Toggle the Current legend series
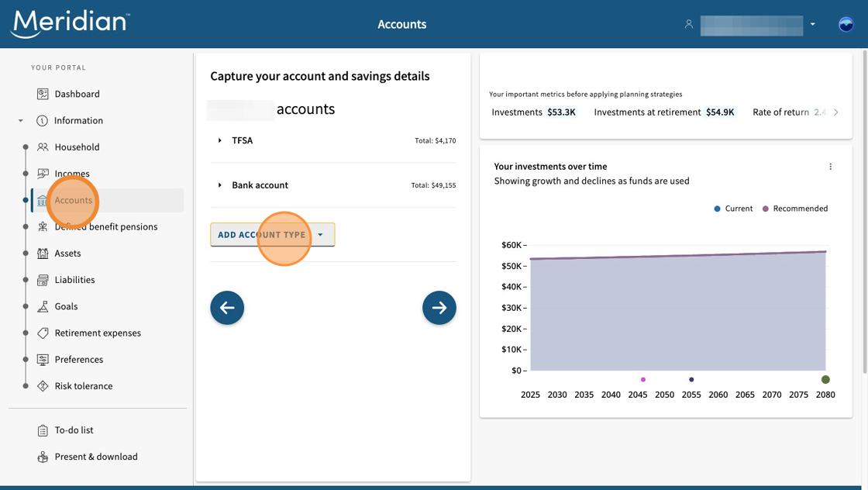The height and width of the screenshot is (490, 868). click(x=733, y=209)
